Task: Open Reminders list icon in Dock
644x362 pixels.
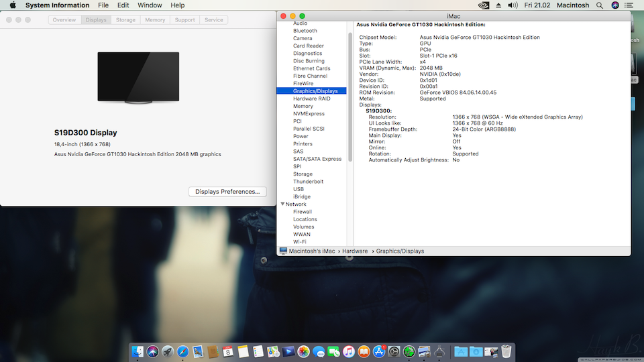Action: (x=258, y=352)
